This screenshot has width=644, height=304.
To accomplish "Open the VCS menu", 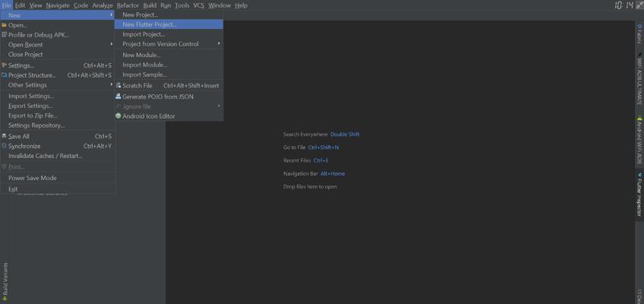I will click(x=198, y=5).
